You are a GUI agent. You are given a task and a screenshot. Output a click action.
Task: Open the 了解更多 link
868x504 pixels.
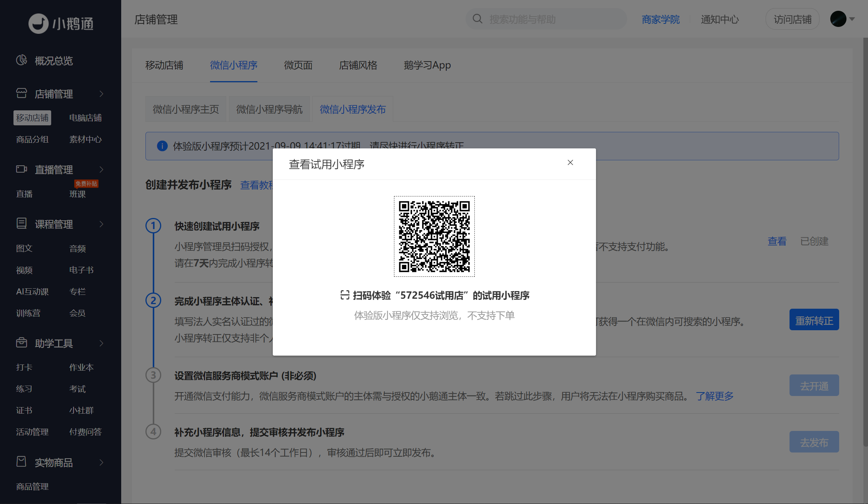715,396
